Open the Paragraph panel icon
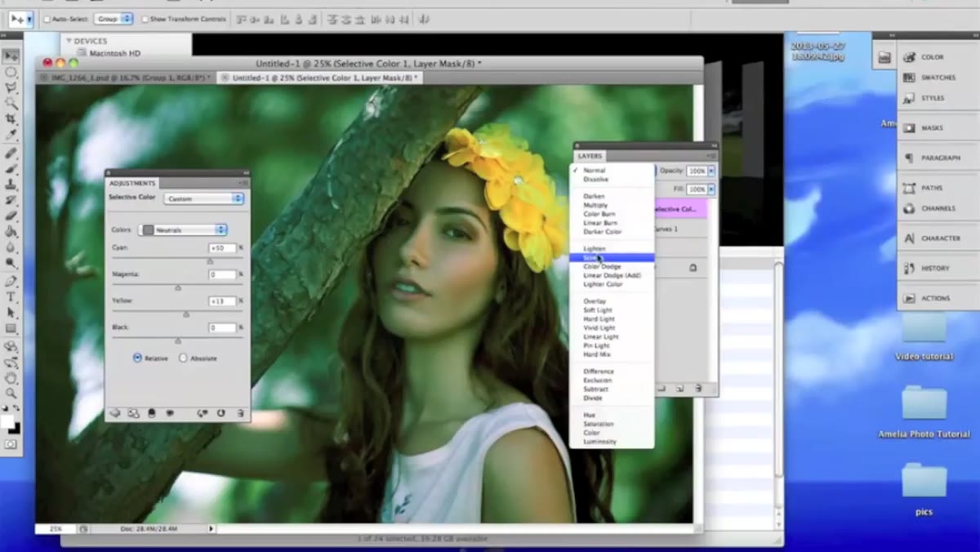The width and height of the screenshot is (980, 552). pyautogui.click(x=910, y=158)
